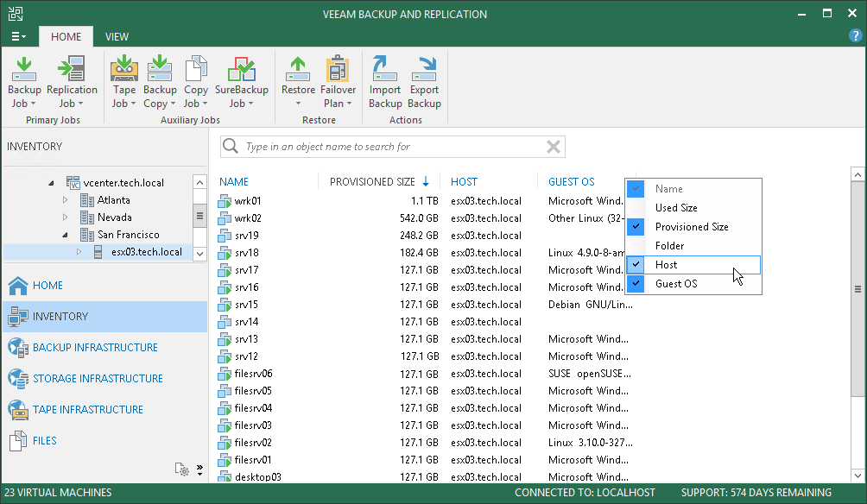Uncheck the Host column option
Screen dimensions: 867x504
pos(636,265)
